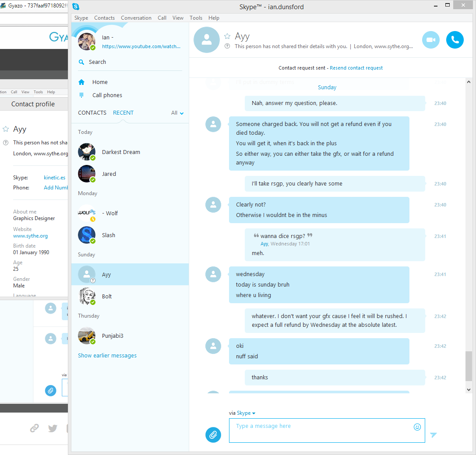The image size is (476, 455).
Task: Open Help menu in background Skype window
Action: pyautogui.click(x=51, y=92)
